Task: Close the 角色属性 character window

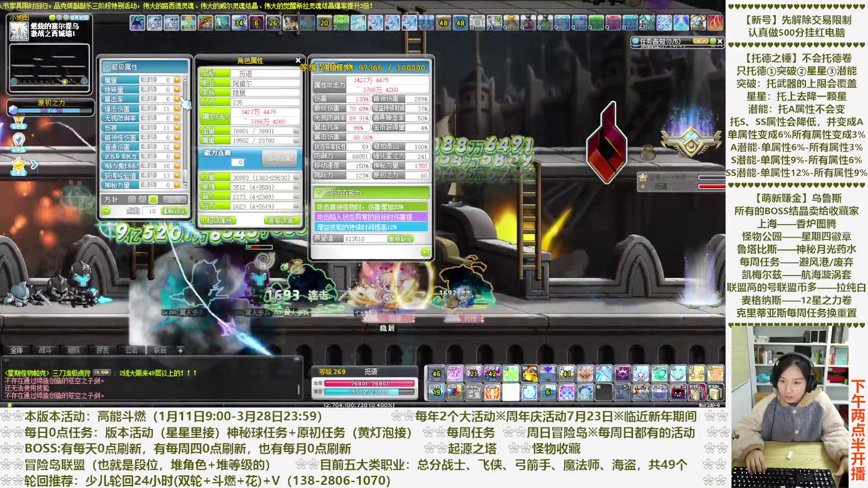Action: [x=298, y=60]
